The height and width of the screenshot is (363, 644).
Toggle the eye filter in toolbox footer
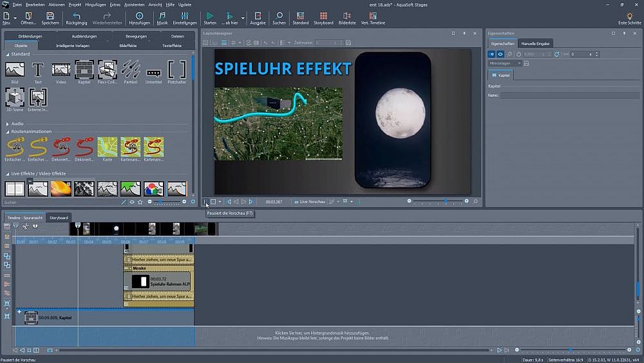click(132, 202)
